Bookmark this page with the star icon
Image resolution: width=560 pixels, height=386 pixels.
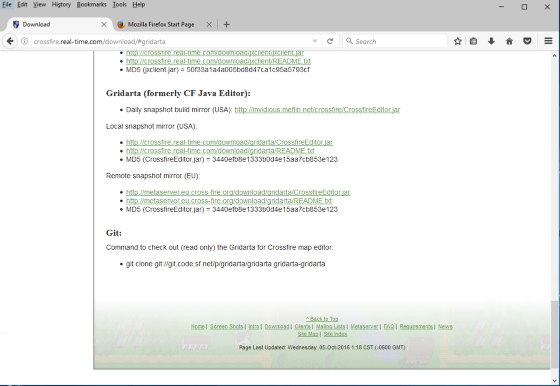(x=458, y=41)
